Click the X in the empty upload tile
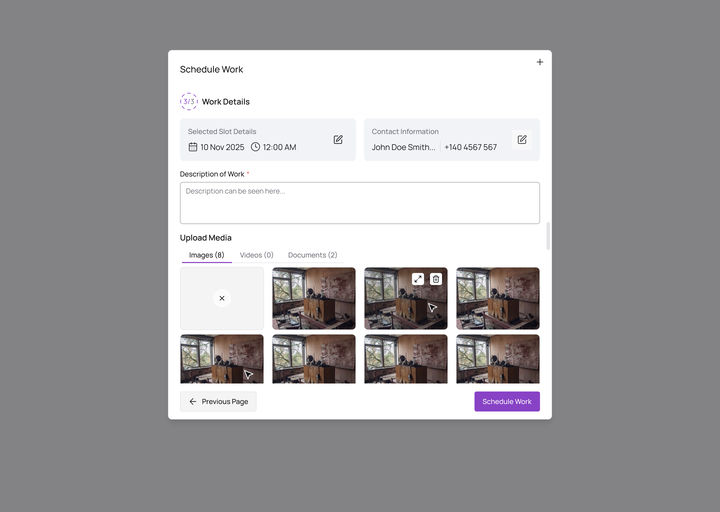The image size is (720, 512). coord(222,298)
